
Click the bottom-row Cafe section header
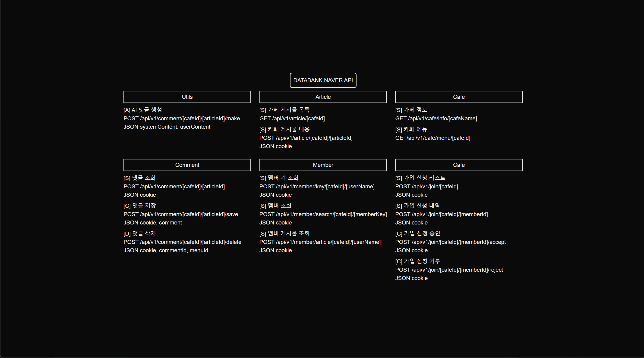click(458, 165)
